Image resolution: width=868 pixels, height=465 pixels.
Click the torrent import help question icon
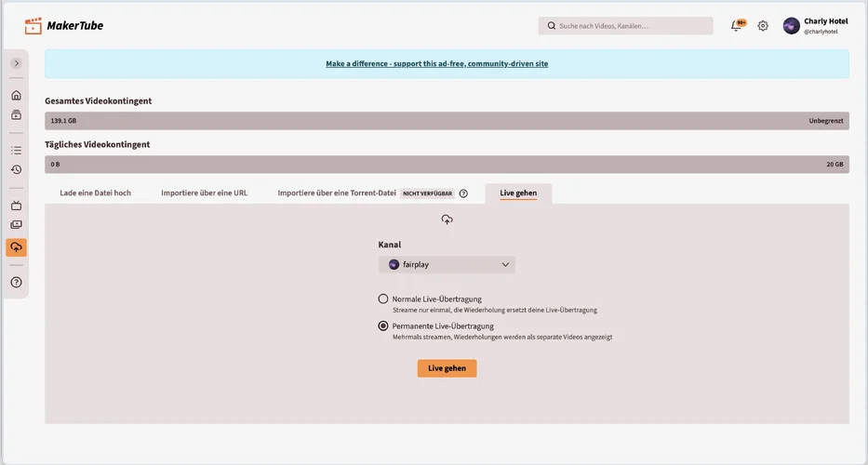(464, 193)
